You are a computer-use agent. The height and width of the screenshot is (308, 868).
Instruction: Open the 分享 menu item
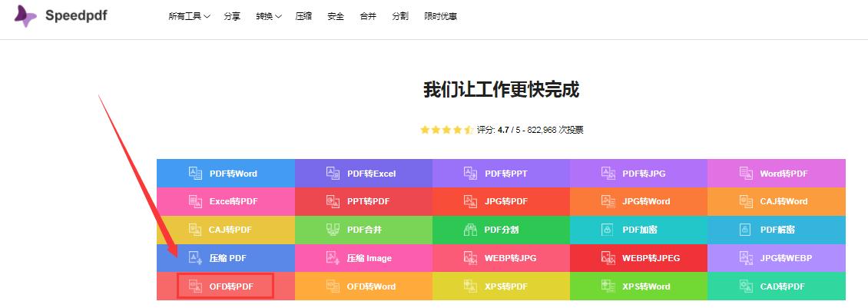tap(232, 17)
